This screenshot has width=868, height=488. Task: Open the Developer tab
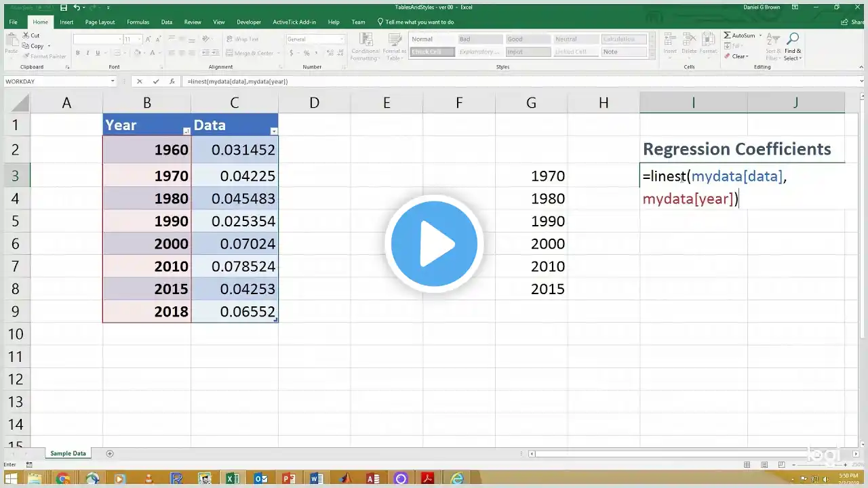pyautogui.click(x=249, y=22)
